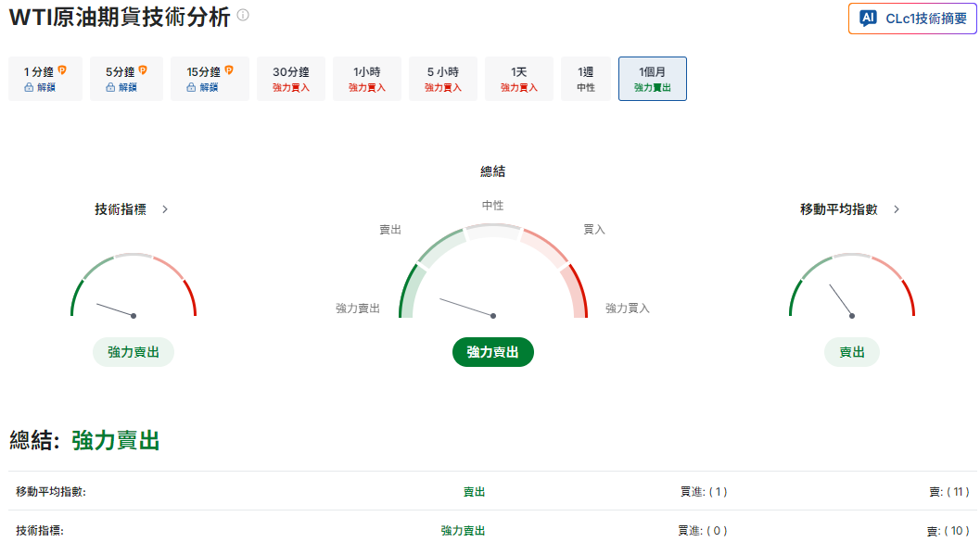Click the 賣出 link in the 移動平均指數 row
Viewport: 980px width, 542px height.
point(473,492)
